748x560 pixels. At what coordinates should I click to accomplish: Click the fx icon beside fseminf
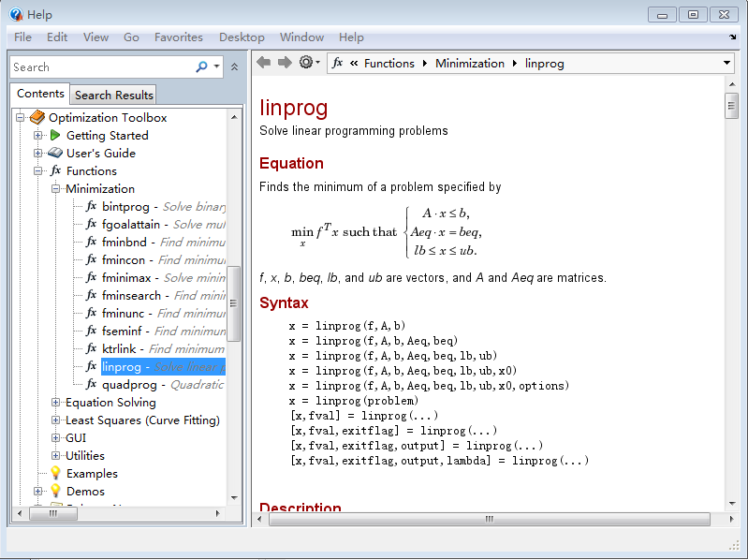click(x=91, y=331)
